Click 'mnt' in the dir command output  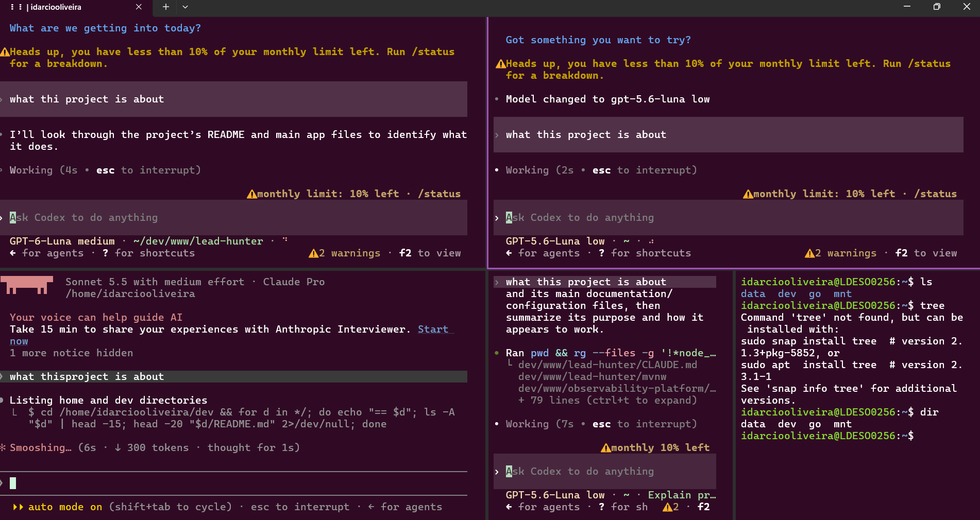[842, 424]
